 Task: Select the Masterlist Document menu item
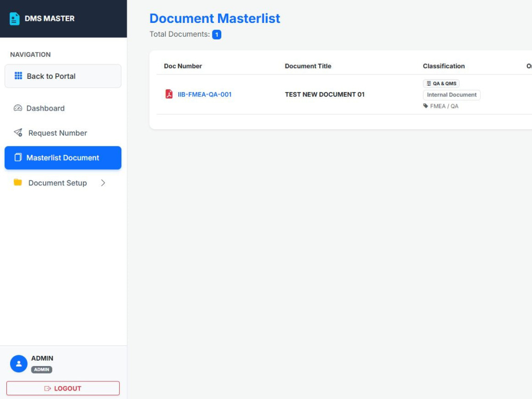click(x=63, y=158)
